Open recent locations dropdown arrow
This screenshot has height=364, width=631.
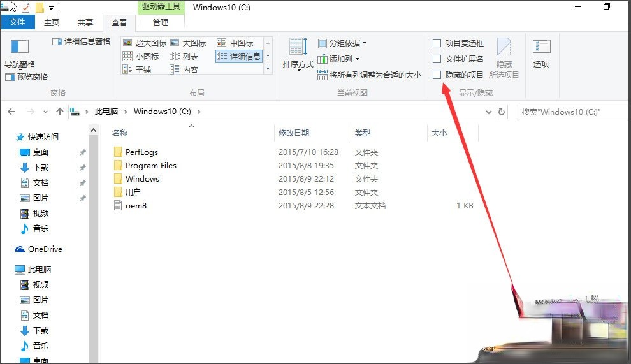coord(45,112)
